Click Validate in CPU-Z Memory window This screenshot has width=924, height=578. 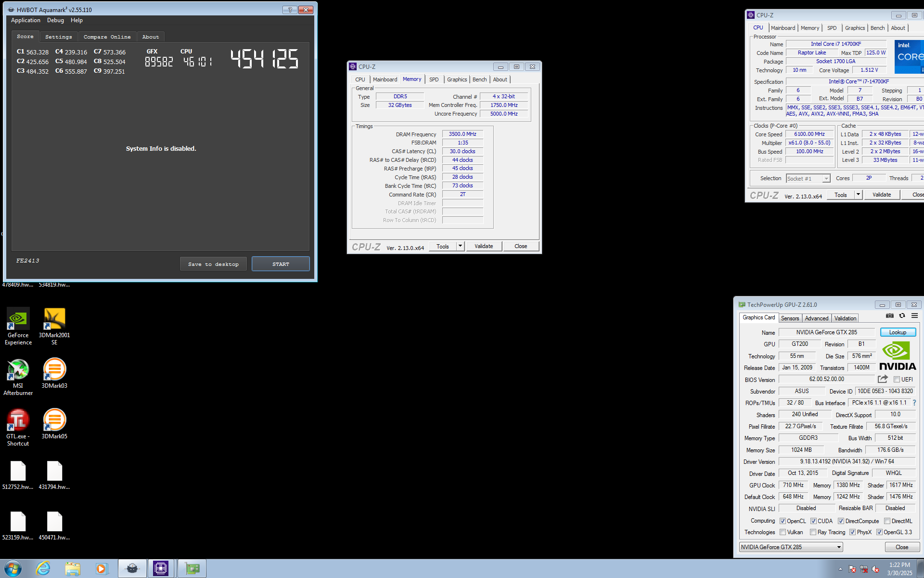(x=484, y=246)
